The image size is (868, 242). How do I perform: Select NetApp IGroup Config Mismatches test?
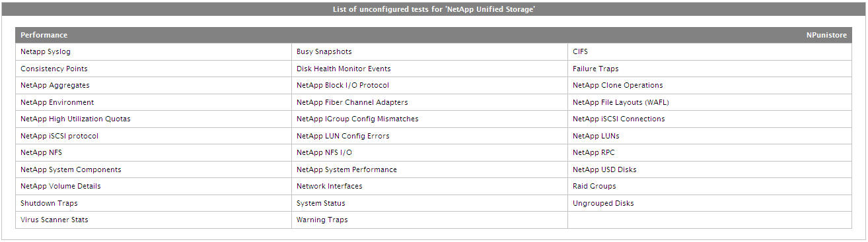tap(357, 119)
